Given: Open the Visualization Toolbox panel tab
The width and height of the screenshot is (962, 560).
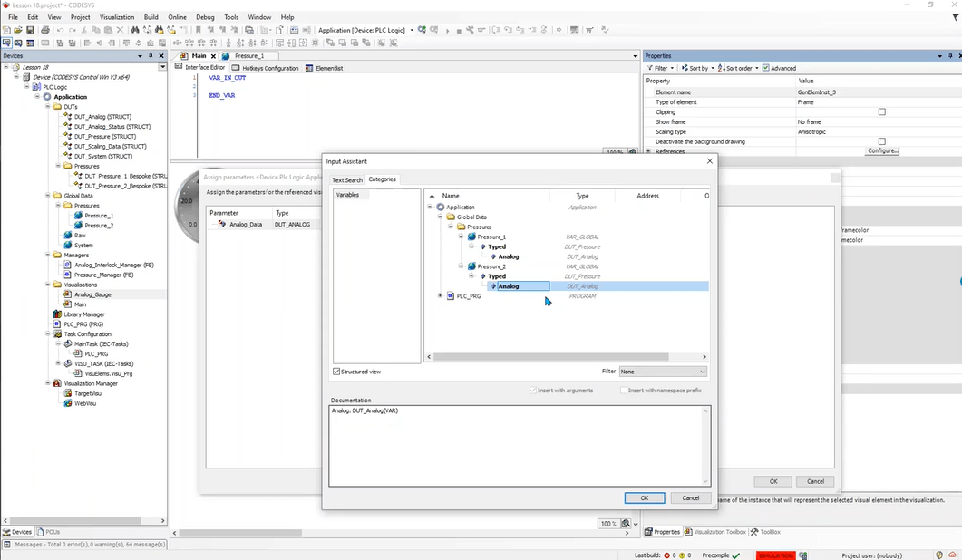Looking at the screenshot, I should pyautogui.click(x=714, y=532).
